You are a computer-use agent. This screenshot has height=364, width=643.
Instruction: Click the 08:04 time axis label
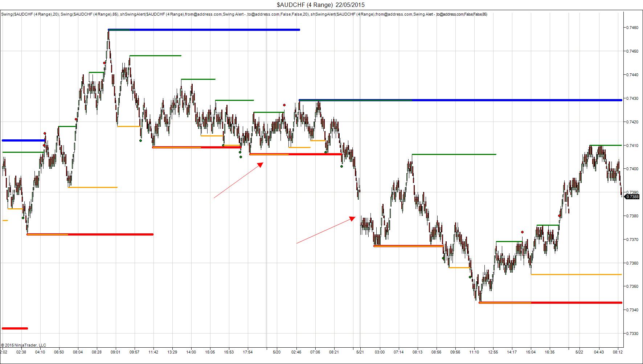[x=78, y=352]
